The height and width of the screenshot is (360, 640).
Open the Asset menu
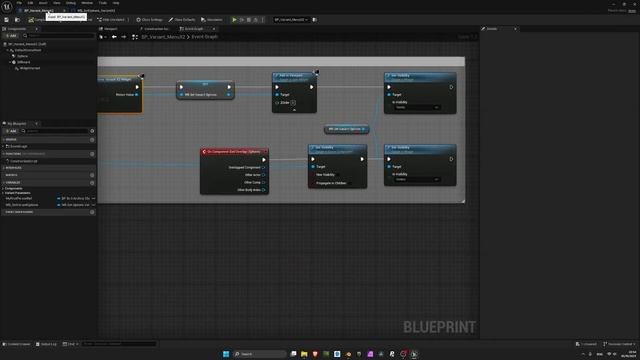(43, 3)
